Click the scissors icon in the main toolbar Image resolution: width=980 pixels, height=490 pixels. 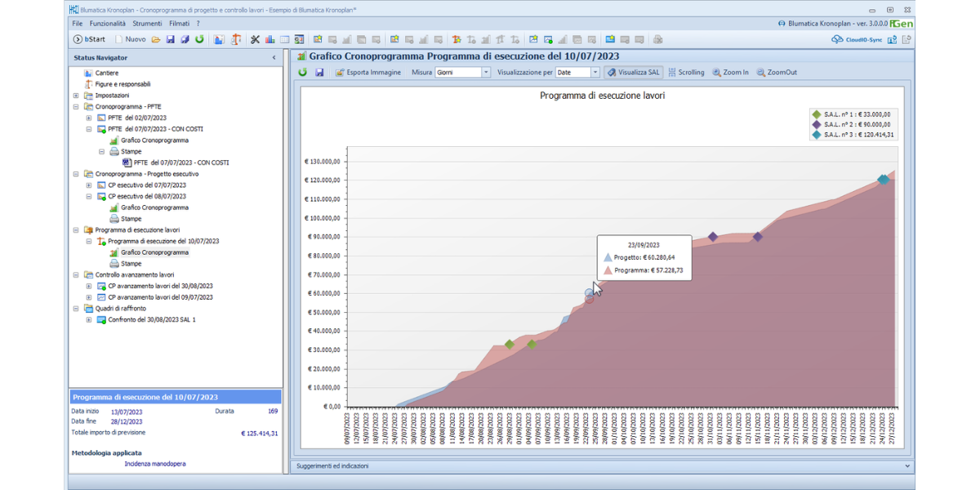[255, 39]
